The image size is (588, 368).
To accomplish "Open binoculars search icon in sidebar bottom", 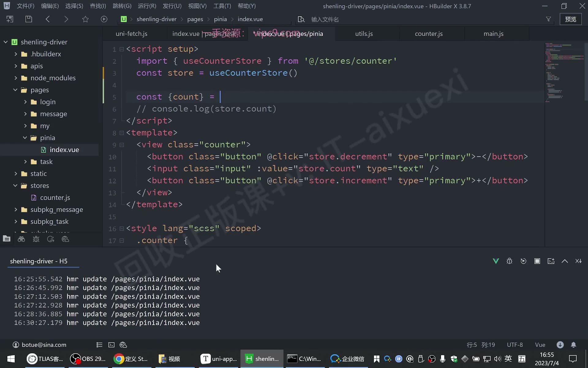I will click(21, 239).
